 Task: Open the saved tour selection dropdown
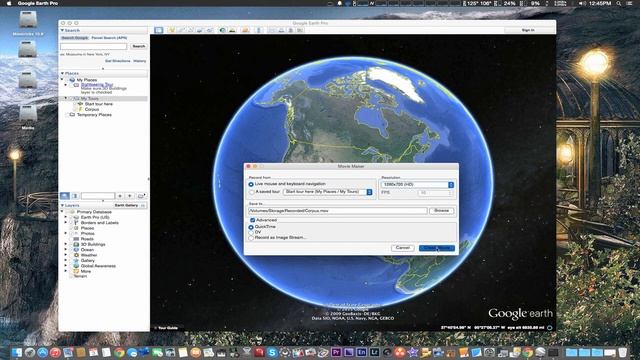(x=328, y=192)
